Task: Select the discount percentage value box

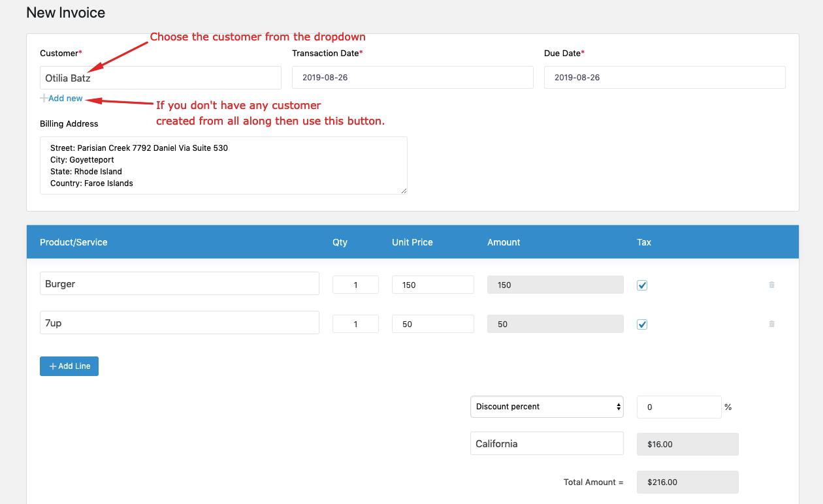Action: pyautogui.click(x=679, y=406)
